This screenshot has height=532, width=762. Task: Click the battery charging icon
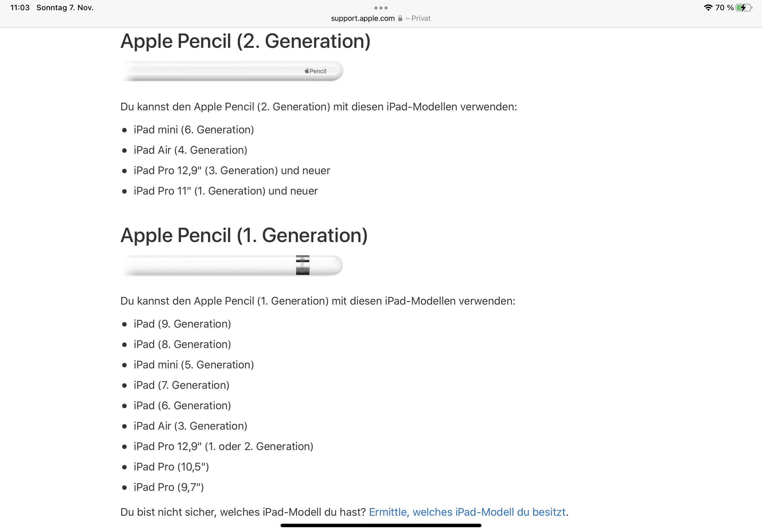pyautogui.click(x=743, y=8)
